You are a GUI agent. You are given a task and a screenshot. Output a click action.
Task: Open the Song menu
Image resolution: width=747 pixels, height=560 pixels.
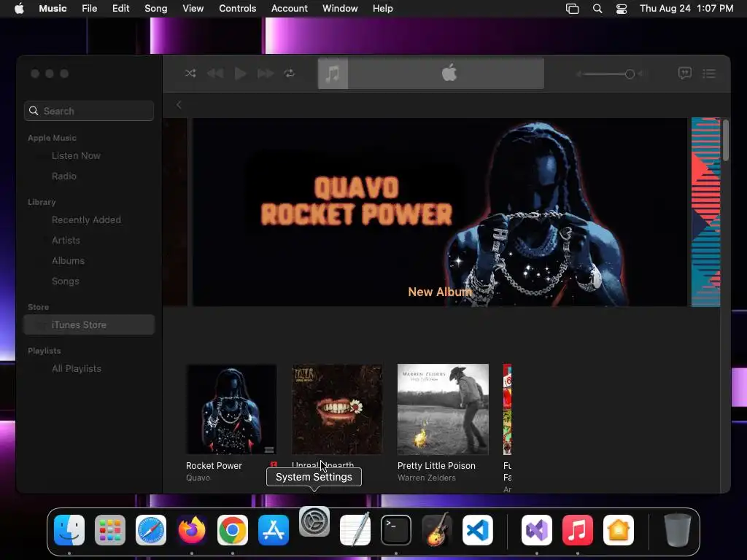[156, 9]
